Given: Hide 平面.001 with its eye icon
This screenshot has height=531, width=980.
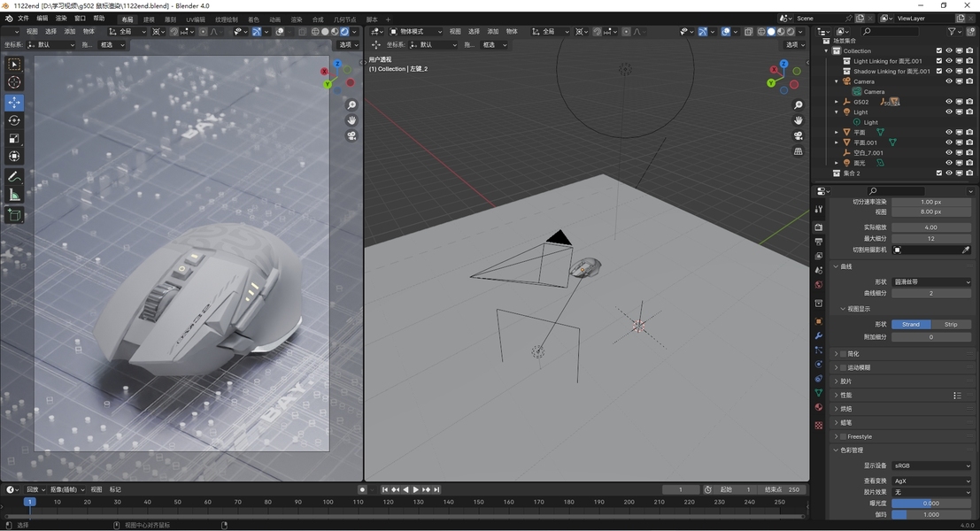Looking at the screenshot, I should click(949, 142).
